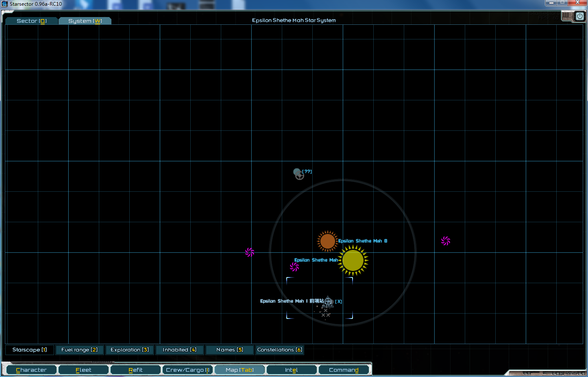Open the Fleet screen
Screen dimensions: 588x377
pyautogui.click(x=83, y=370)
